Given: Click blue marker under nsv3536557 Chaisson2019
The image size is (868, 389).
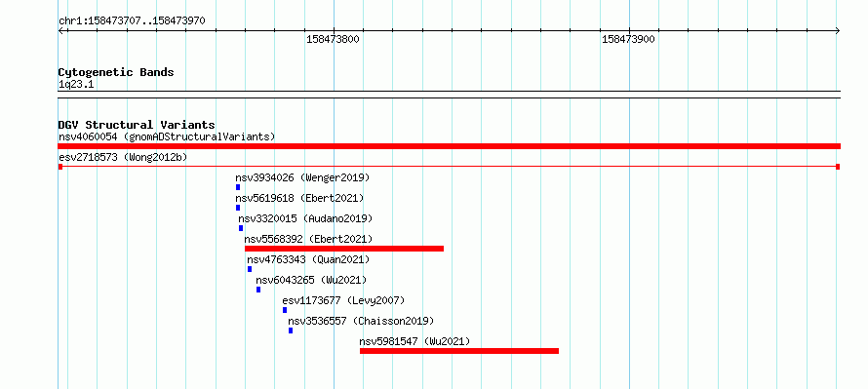Looking at the screenshot, I should (291, 331).
